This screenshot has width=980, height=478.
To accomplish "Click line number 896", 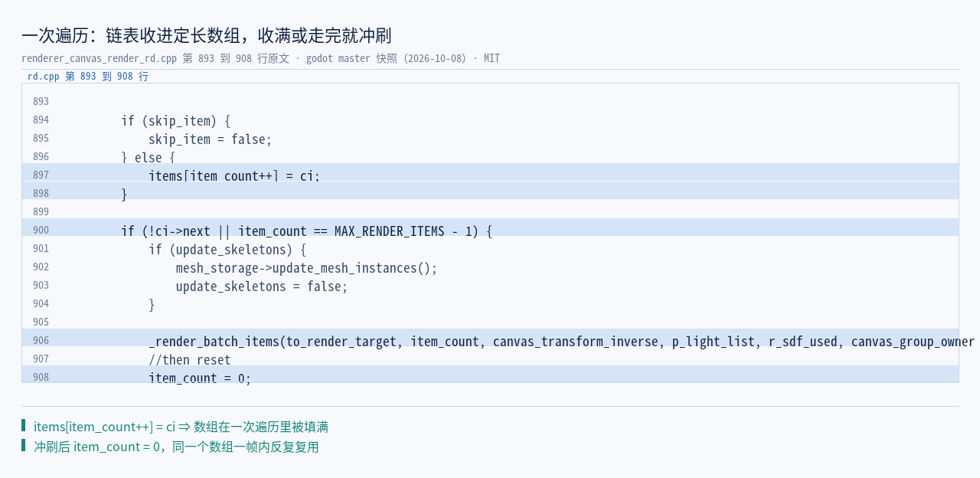I will point(41,157).
